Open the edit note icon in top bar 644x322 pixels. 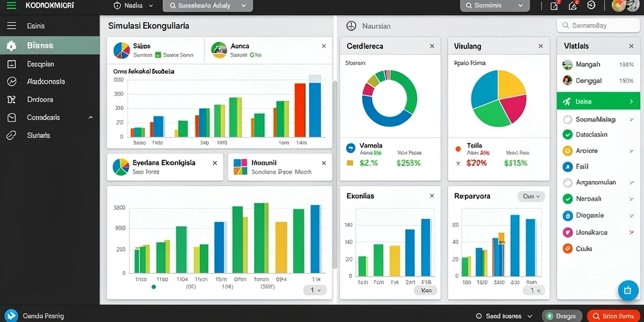[x=554, y=6]
